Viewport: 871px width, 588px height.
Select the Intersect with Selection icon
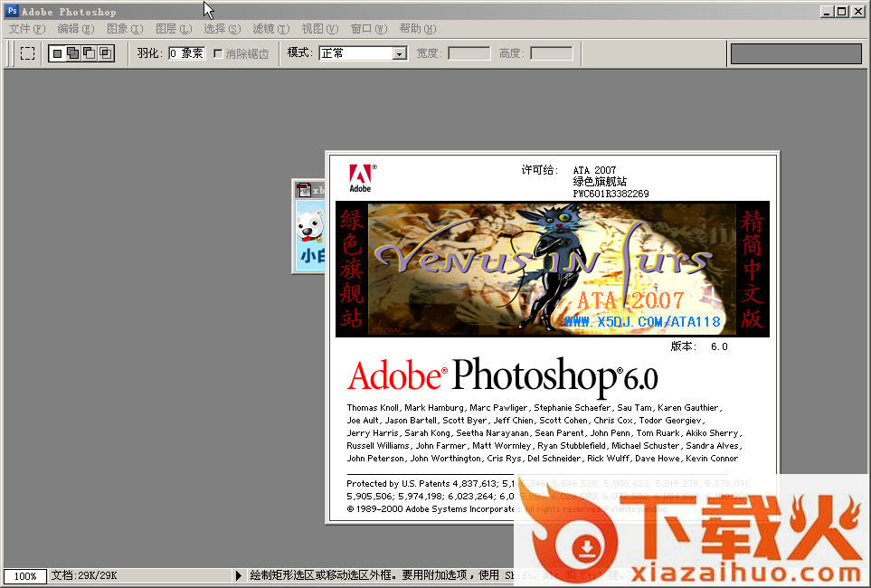pos(105,53)
